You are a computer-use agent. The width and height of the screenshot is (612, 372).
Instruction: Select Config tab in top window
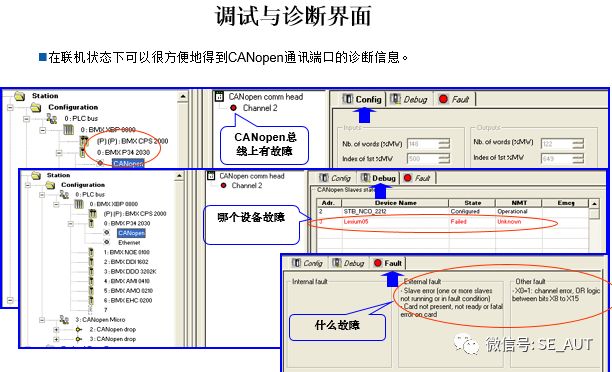pyautogui.click(x=362, y=99)
